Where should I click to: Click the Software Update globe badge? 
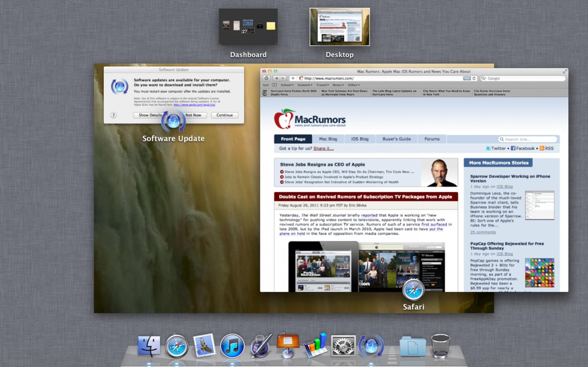pyautogui.click(x=173, y=121)
